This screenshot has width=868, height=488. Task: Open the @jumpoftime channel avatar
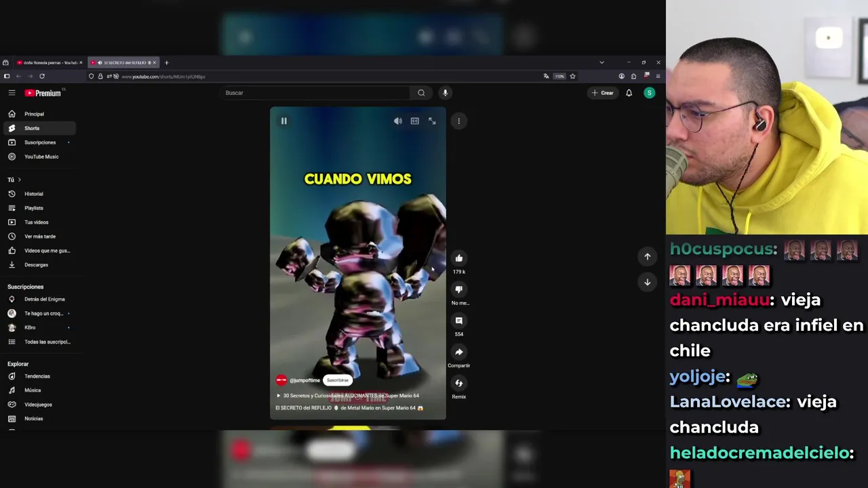(x=281, y=380)
